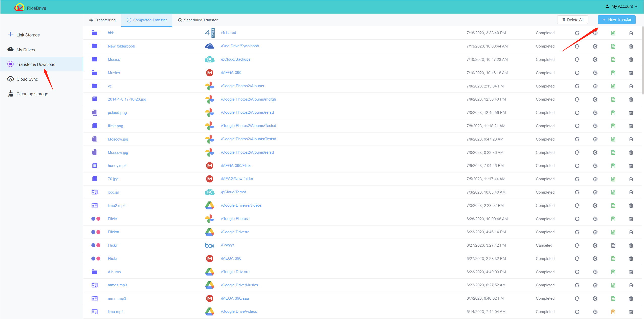The width and height of the screenshot is (644, 319).
Task: Click the My Drives sidebar icon
Action: click(x=10, y=49)
